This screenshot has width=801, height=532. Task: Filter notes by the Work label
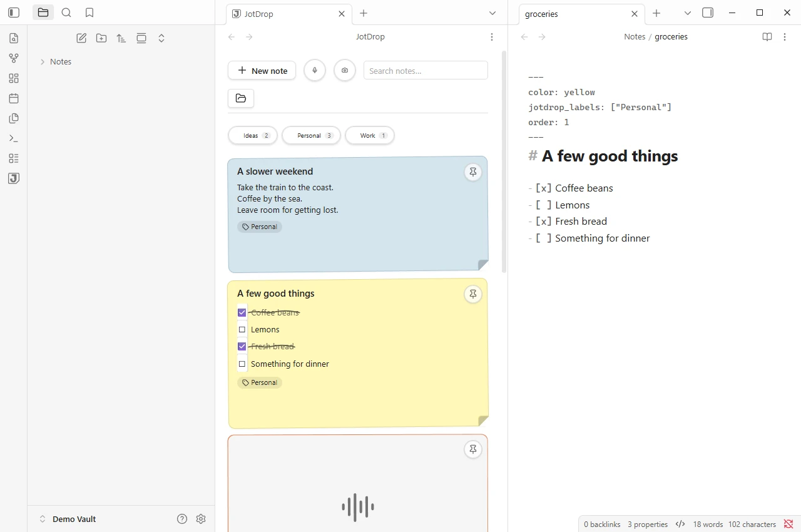pos(370,136)
